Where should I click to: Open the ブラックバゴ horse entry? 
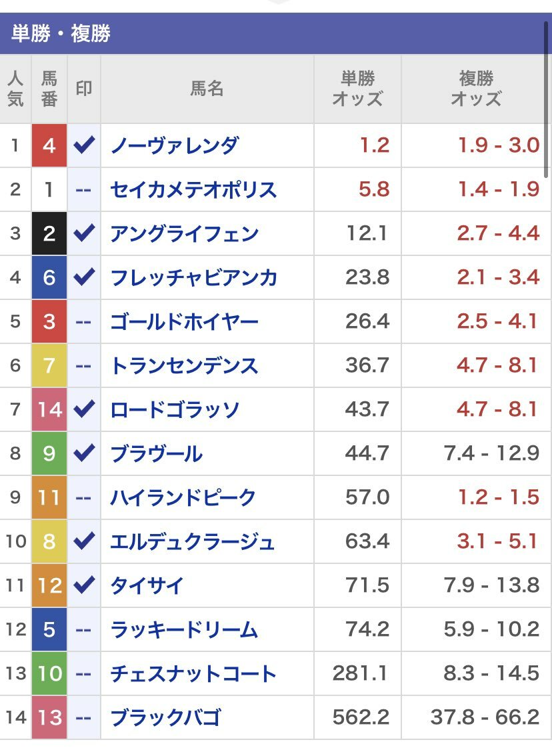[x=165, y=717]
